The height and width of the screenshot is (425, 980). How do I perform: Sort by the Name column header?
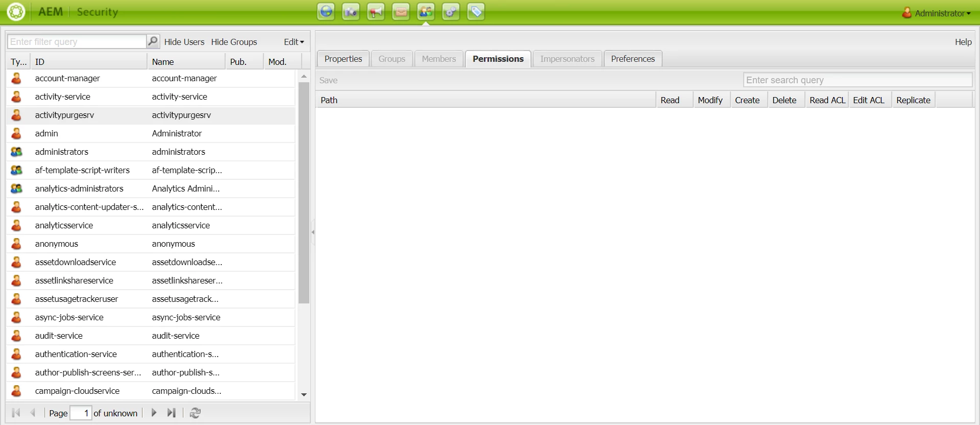186,62
